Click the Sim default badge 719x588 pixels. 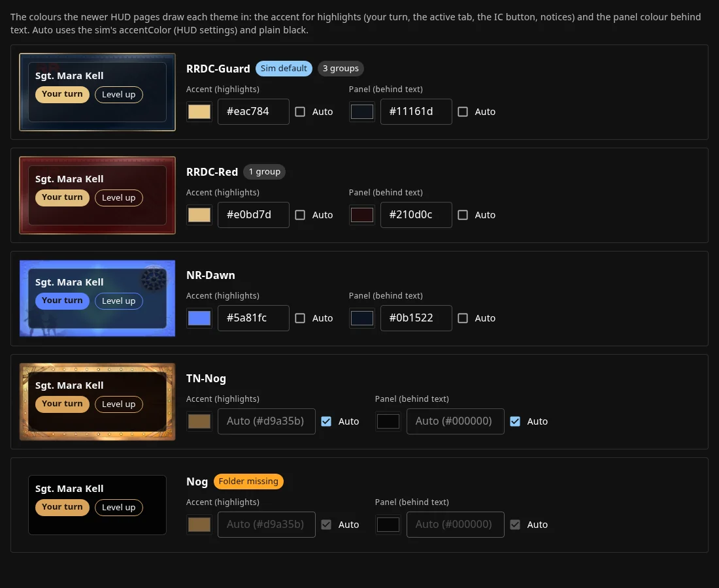[284, 69]
